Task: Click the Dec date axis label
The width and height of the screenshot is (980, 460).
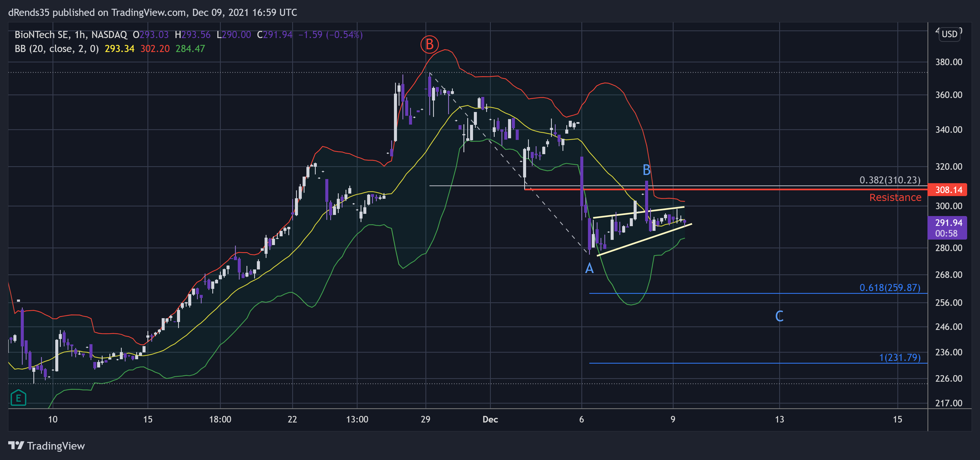Action: (x=490, y=419)
